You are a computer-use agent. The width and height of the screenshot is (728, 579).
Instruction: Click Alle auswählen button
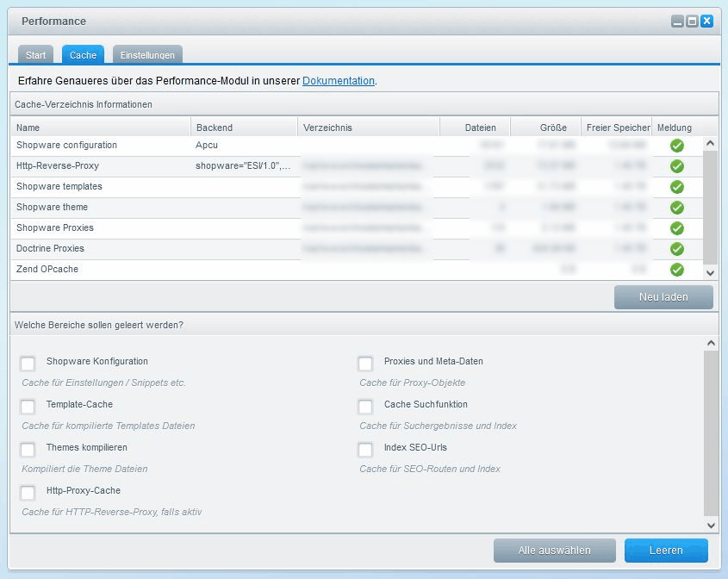[x=554, y=551]
